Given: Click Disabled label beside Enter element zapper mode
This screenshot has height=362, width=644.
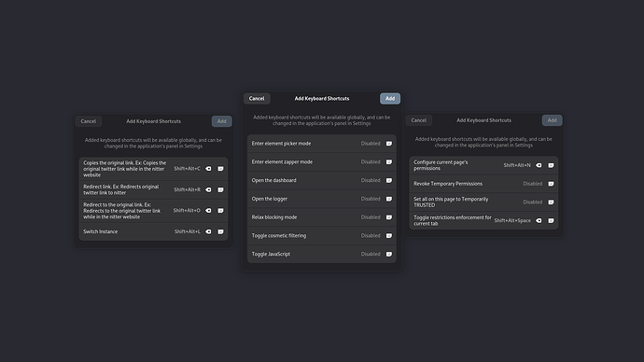Looking at the screenshot, I should 371,162.
